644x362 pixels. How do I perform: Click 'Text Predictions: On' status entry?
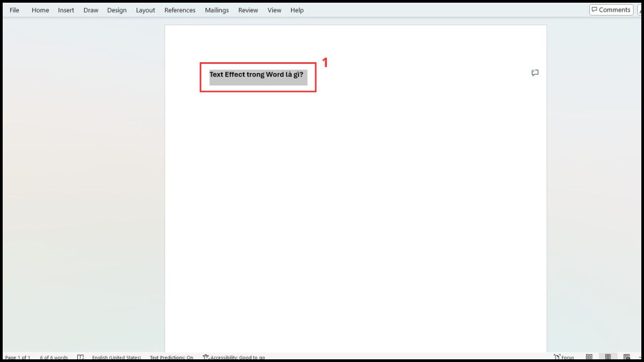pyautogui.click(x=171, y=358)
